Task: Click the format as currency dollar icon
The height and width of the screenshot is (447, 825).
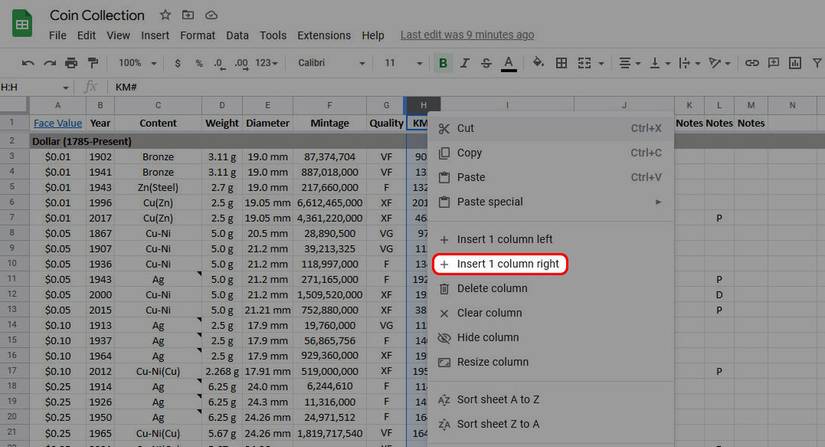Action: (178, 63)
